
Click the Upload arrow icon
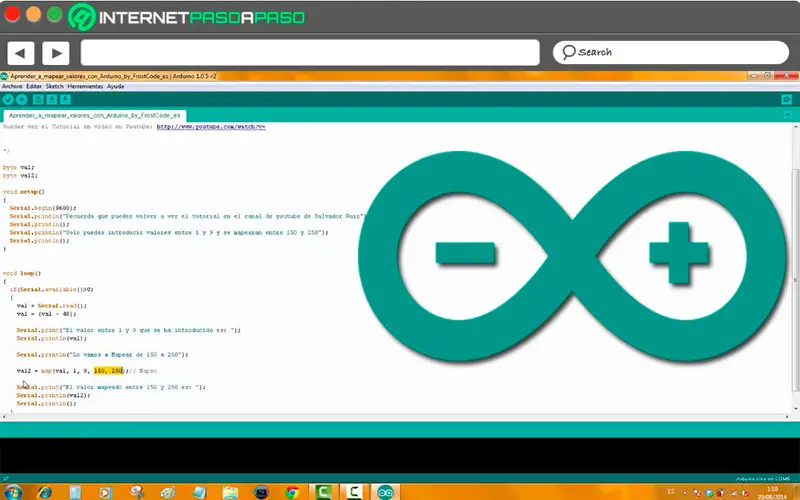click(x=22, y=99)
